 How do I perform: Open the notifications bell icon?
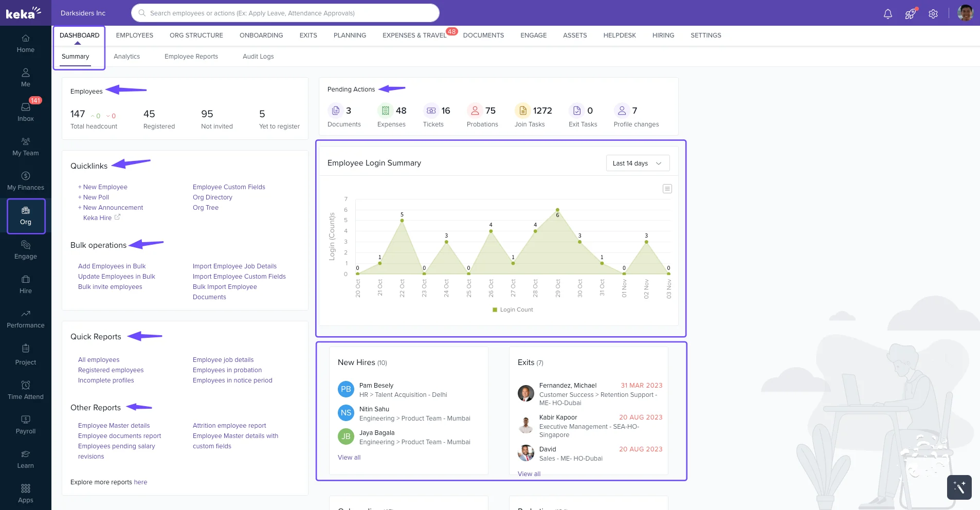point(887,13)
